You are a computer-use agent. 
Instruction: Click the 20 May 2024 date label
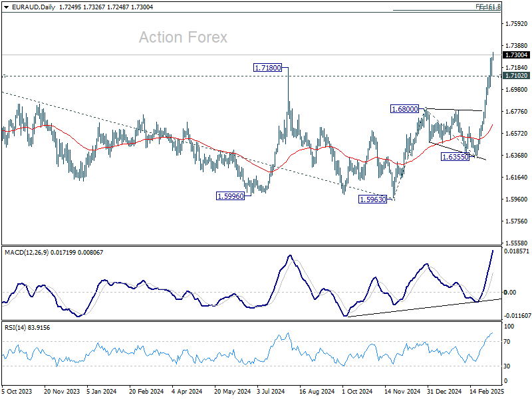click(x=232, y=392)
